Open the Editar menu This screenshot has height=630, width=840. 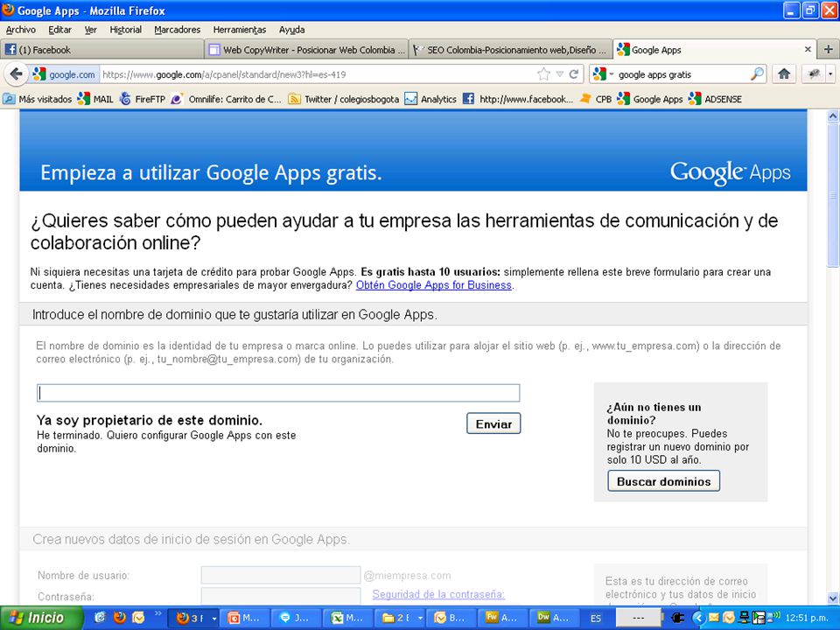click(x=59, y=30)
